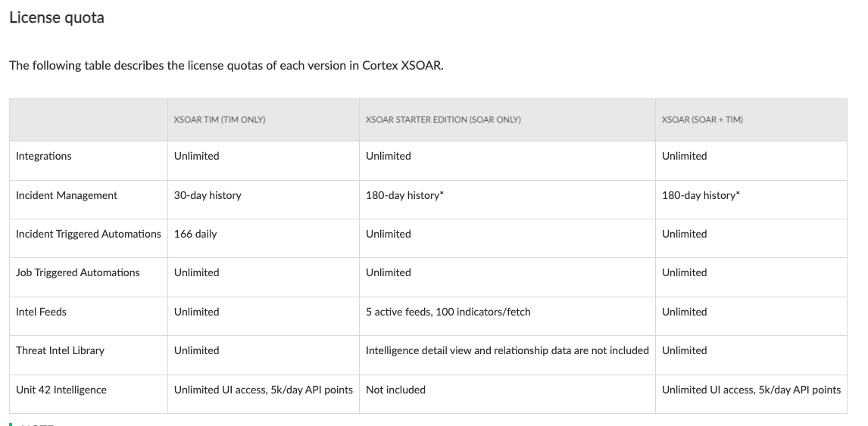Click the XSOAR TIM (TIM ONLY) column header
The height and width of the screenshot is (426, 868).
tap(220, 120)
